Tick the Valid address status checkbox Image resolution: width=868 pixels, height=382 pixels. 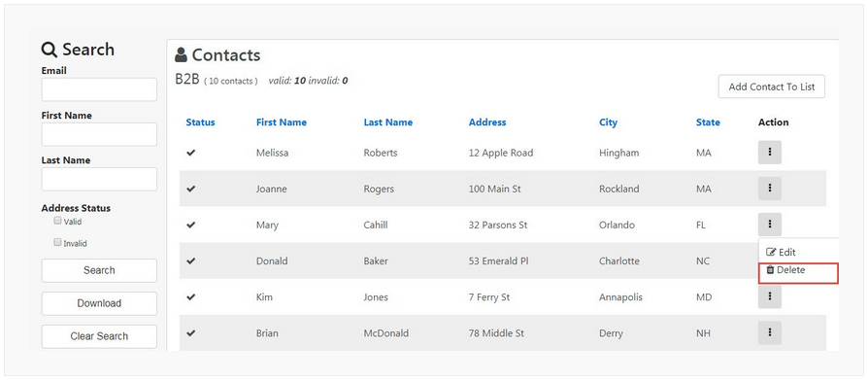57,220
